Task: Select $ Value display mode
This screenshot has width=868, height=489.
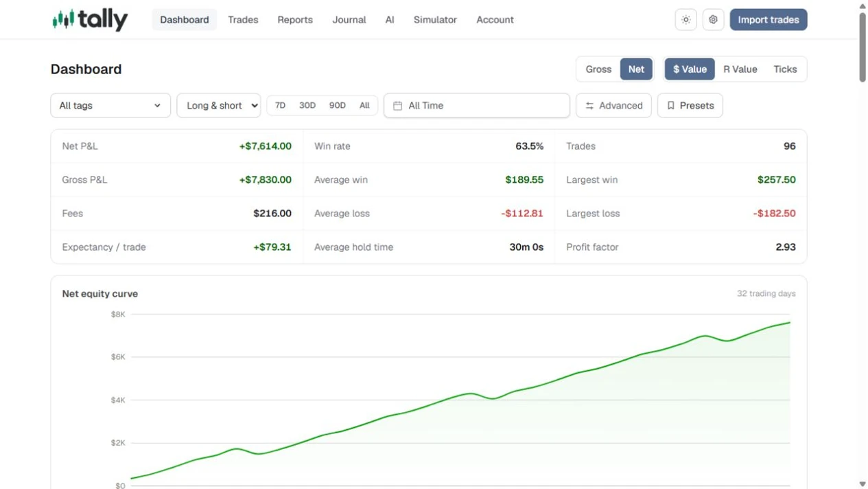Action: [690, 69]
